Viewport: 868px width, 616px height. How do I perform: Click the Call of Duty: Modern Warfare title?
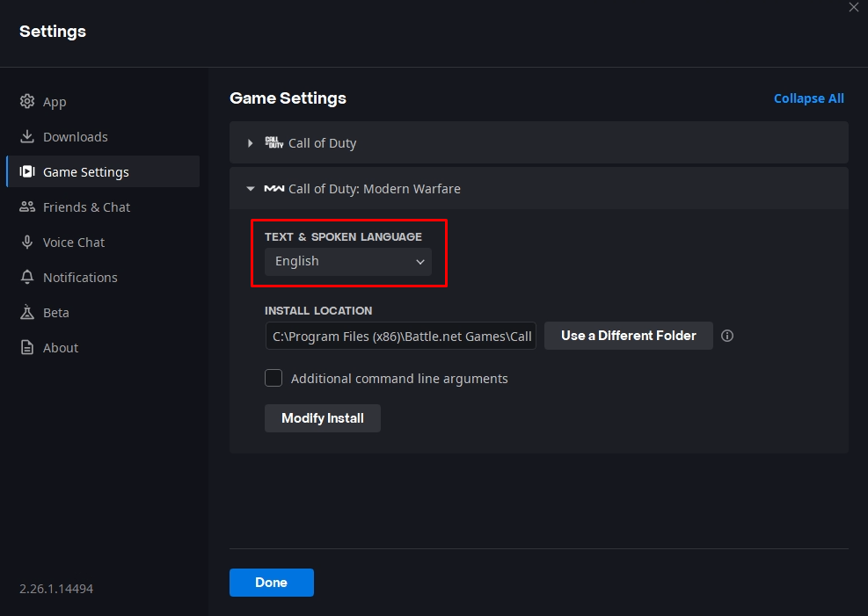(375, 189)
